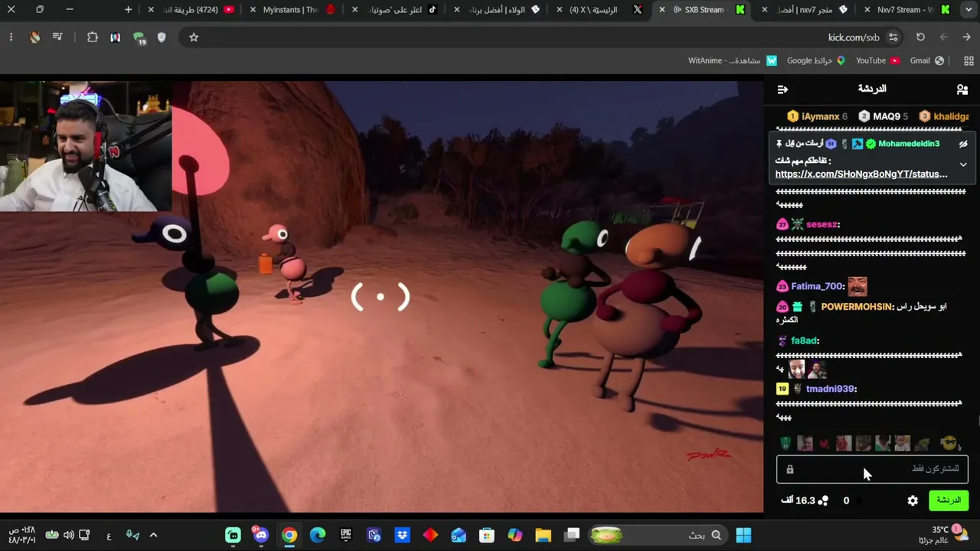
Task: Go forward one page
Action: pos(943,37)
